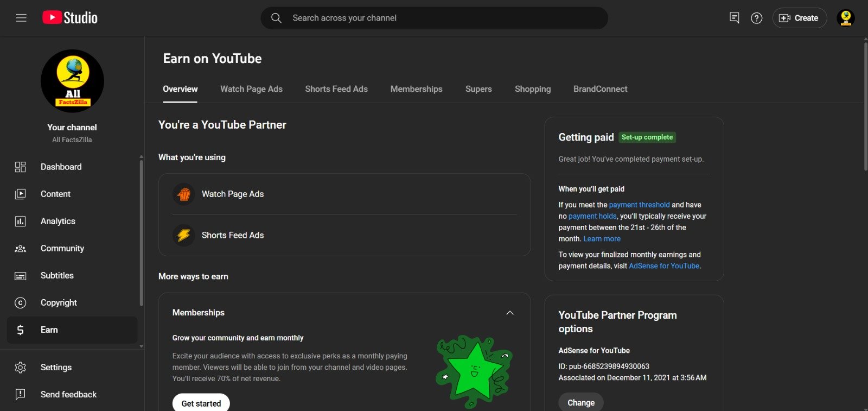
Task: Switch to the Memberships tab
Action: click(416, 89)
